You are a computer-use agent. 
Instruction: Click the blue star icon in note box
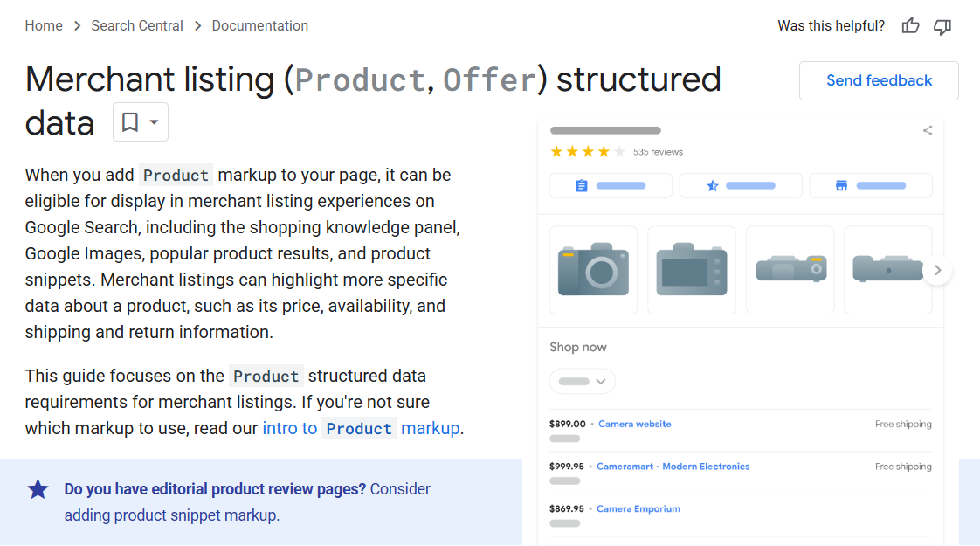tap(38, 489)
